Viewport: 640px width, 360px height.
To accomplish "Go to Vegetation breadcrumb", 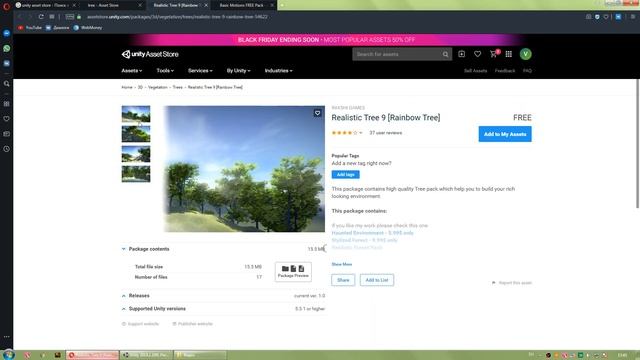I will [x=158, y=87].
